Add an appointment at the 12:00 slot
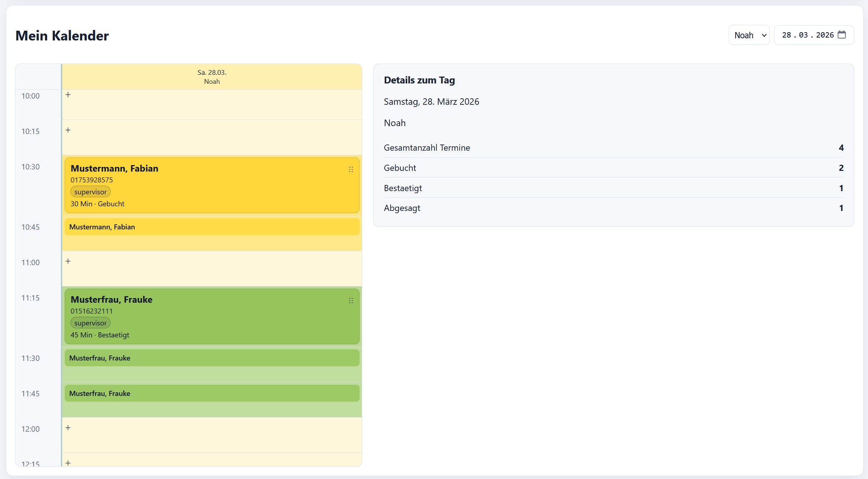The image size is (868, 479). point(68,428)
